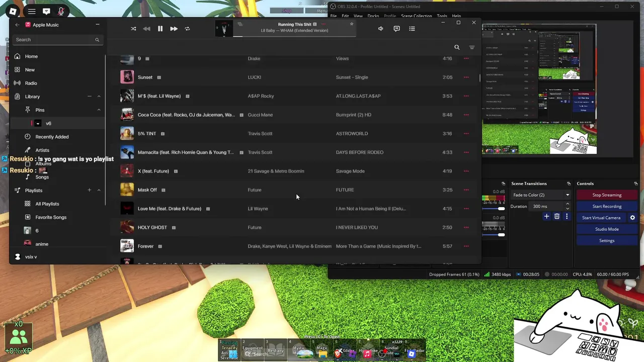Add a scene transition with the plus
The width and height of the screenshot is (644, 362).
click(x=546, y=217)
